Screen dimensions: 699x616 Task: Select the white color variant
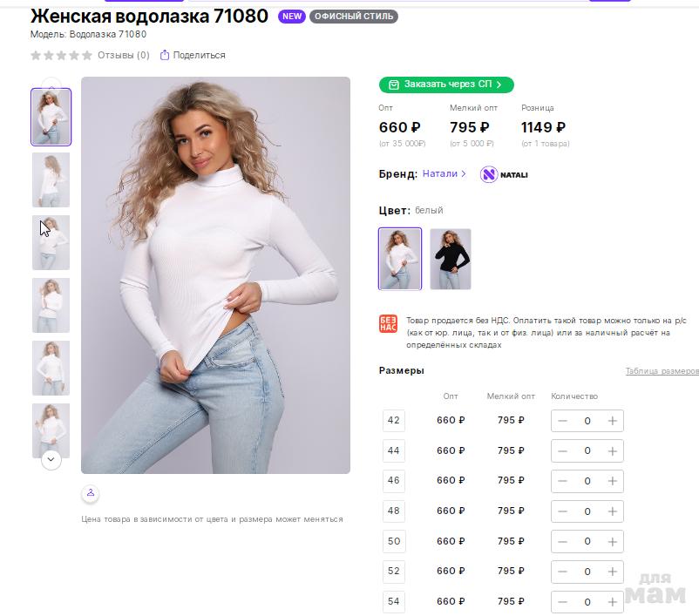click(x=400, y=259)
